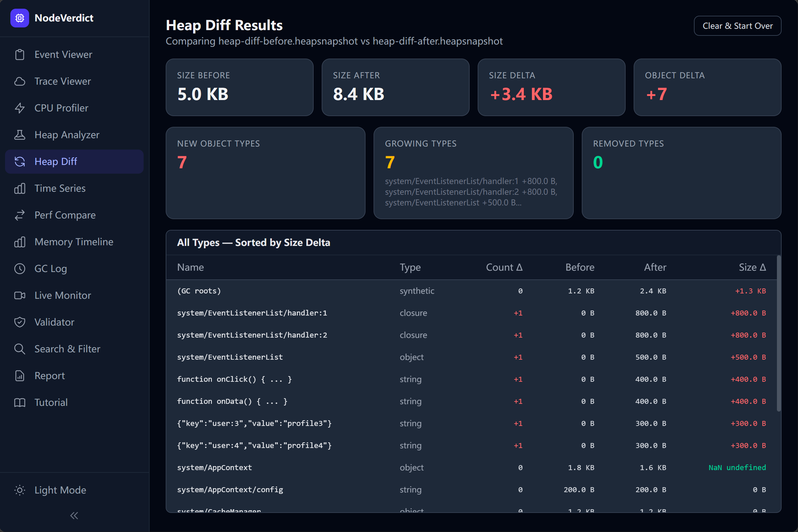Image resolution: width=798 pixels, height=532 pixels.
Task: Open Event Viewer clipboard icon
Action: click(x=20, y=55)
